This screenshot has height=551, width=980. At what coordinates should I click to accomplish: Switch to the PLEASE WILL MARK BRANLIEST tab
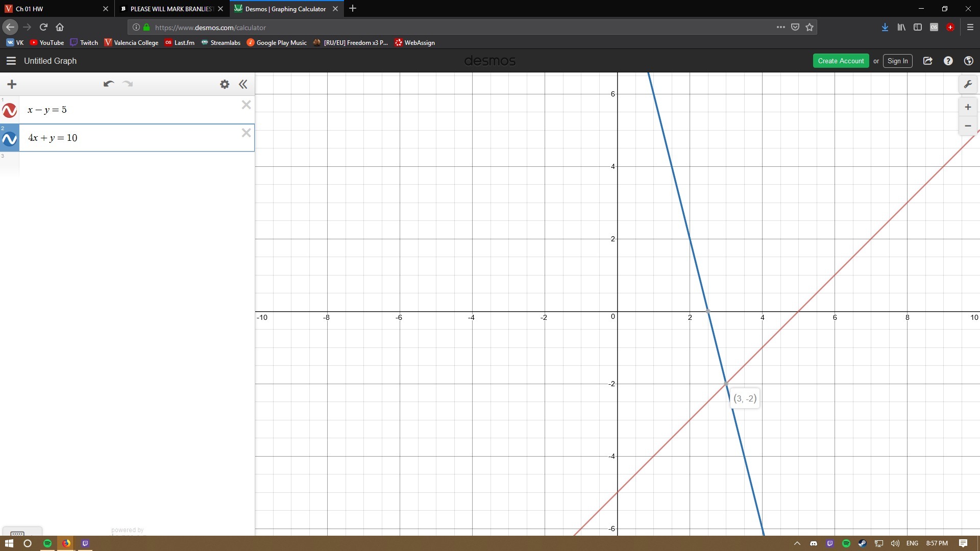(168, 9)
